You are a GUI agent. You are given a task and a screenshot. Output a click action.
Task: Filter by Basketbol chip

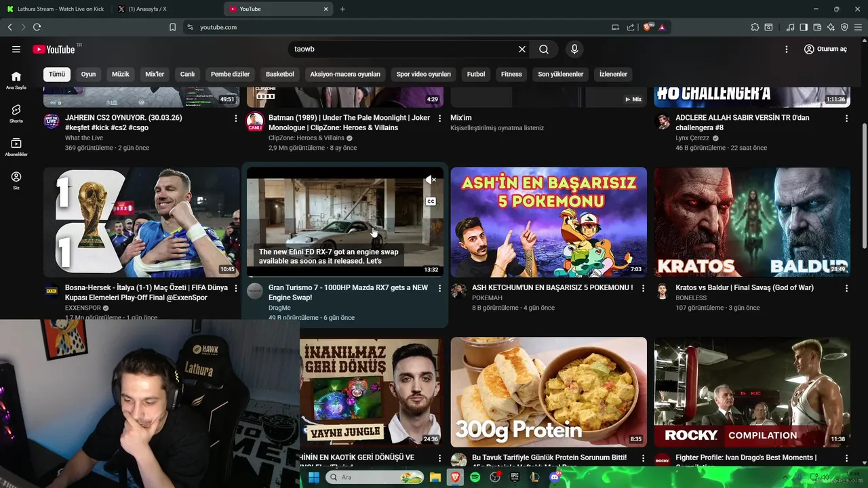pos(280,74)
